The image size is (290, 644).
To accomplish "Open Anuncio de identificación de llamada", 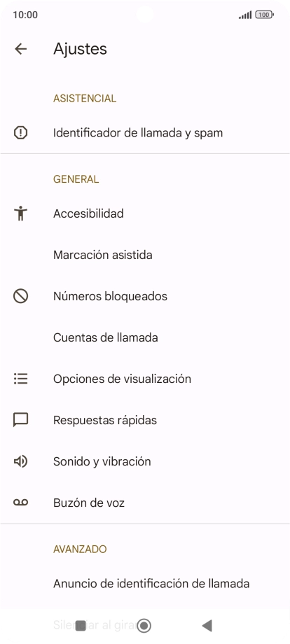I will point(145,583).
